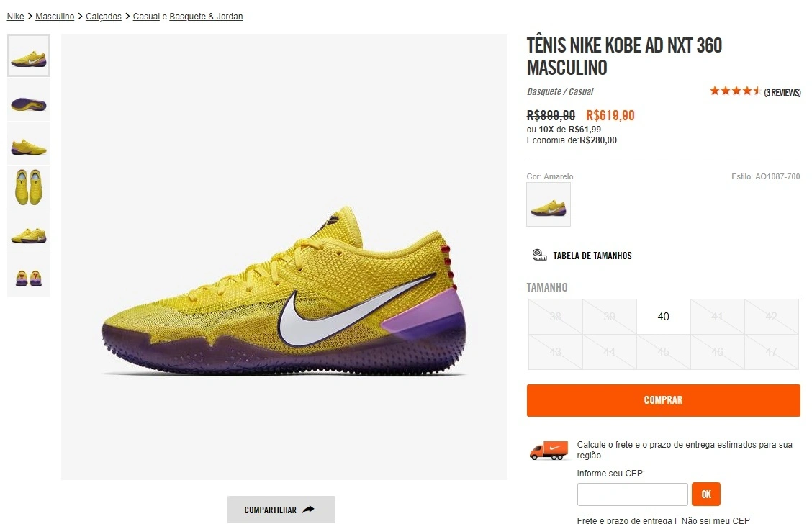The image size is (812, 524).
Task: Click the orange delivery truck icon
Action: (x=549, y=450)
